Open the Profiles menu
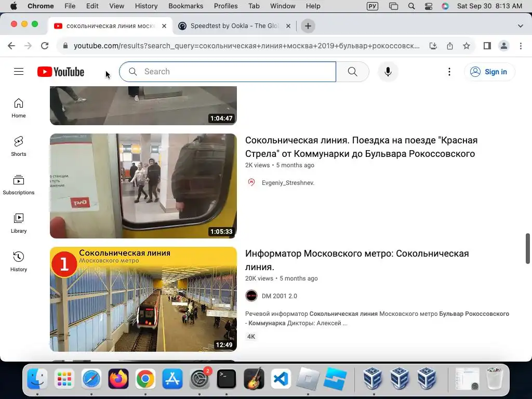The width and height of the screenshot is (532, 399). click(225, 6)
